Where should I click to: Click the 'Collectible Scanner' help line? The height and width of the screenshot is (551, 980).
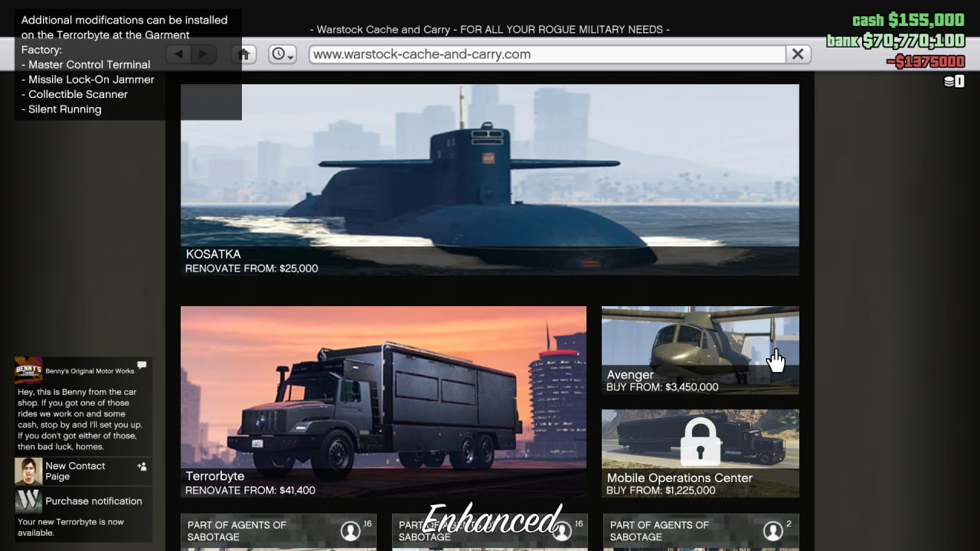[74, 94]
